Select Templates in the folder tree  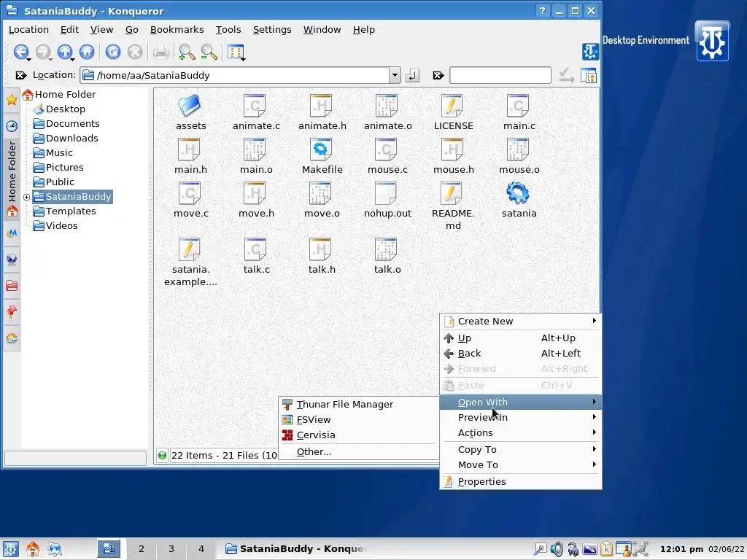[64, 211]
